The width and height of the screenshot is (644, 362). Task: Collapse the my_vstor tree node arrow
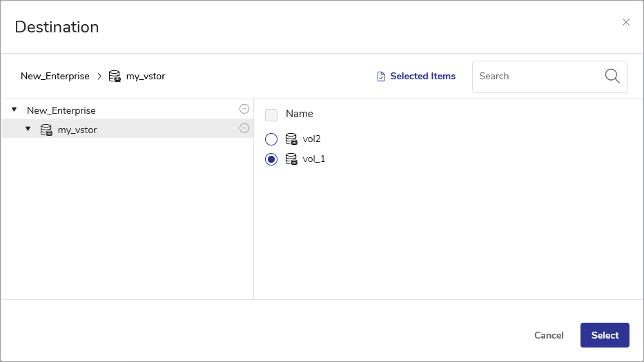(x=28, y=129)
